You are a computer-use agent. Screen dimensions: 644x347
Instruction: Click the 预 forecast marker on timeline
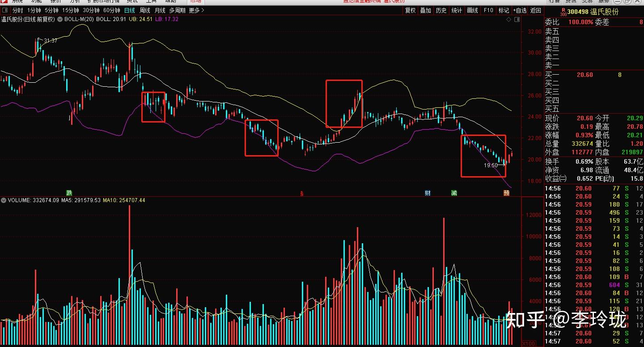pos(506,193)
